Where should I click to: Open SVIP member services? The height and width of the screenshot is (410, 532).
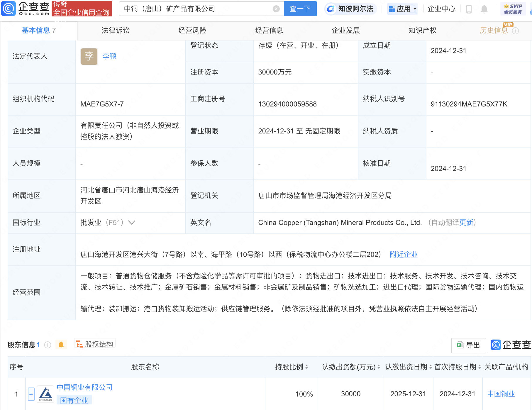pyautogui.click(x=513, y=9)
